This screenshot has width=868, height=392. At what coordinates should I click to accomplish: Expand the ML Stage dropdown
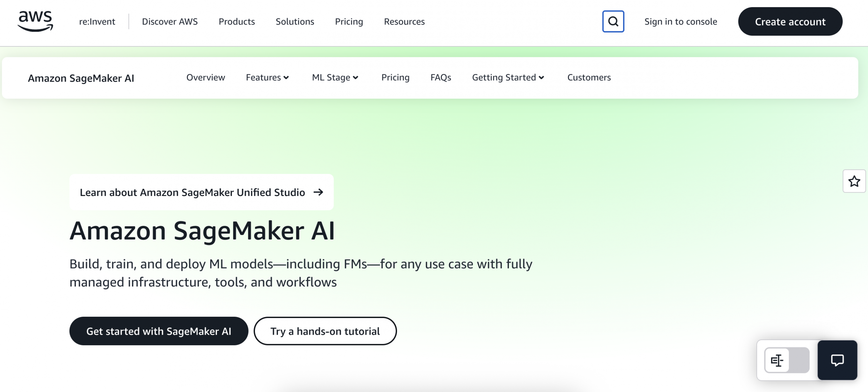coord(335,77)
